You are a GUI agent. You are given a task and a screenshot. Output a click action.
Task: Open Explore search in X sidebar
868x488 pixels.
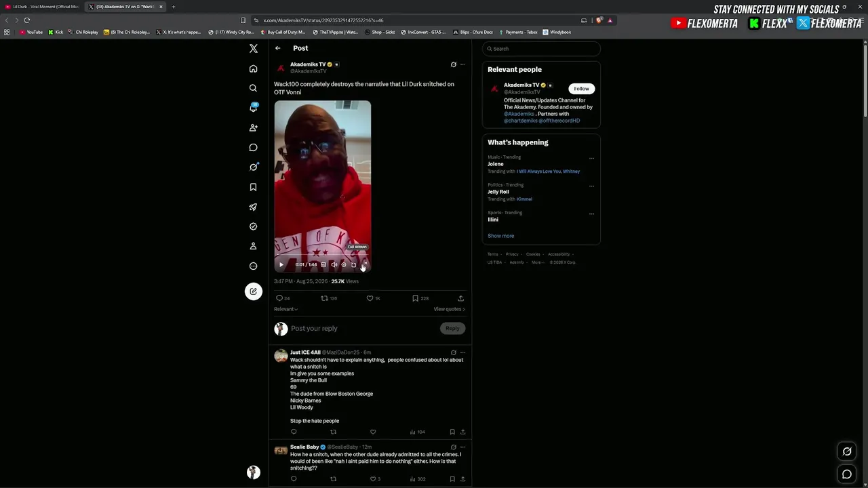pyautogui.click(x=253, y=88)
